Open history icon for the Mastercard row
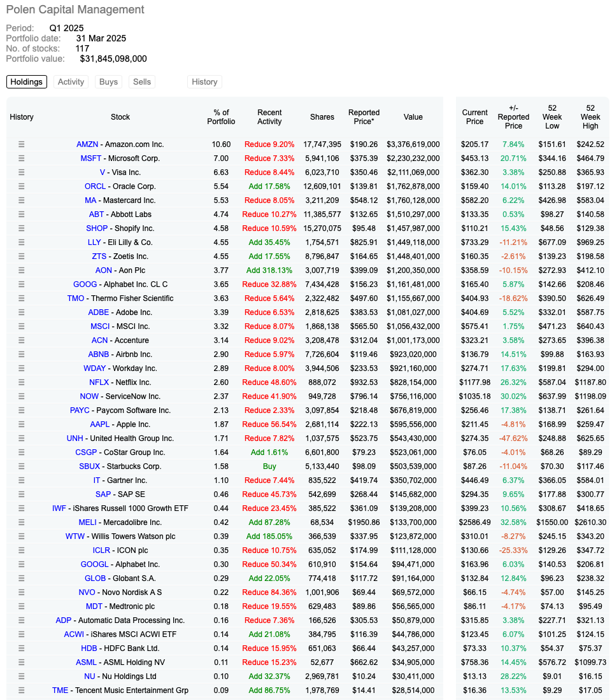This screenshot has width=612, height=700. coord(22,200)
